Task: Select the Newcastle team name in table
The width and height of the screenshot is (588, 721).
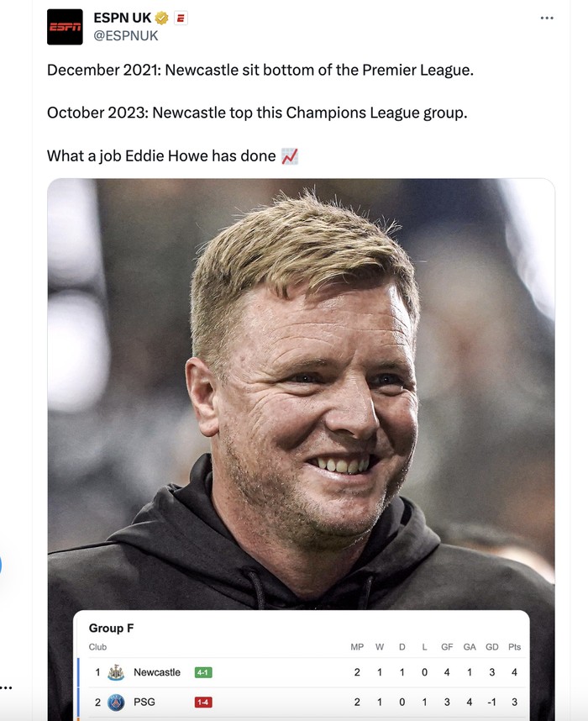Action: pos(157,672)
